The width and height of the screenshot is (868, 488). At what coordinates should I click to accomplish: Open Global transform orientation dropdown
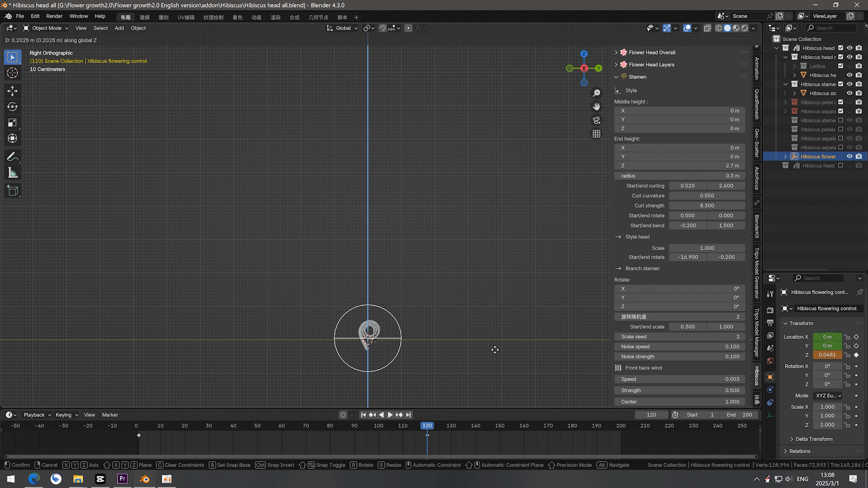(342, 28)
